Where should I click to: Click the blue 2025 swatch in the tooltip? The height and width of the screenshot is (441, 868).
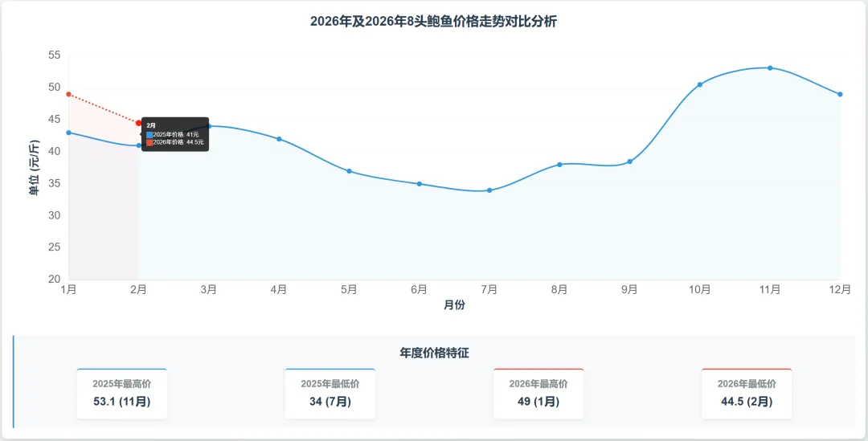tap(149, 135)
